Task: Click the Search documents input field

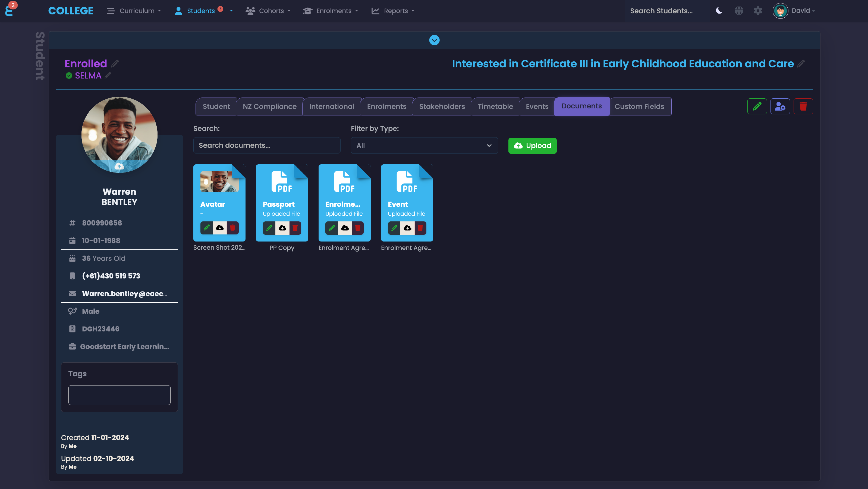Action: pyautogui.click(x=266, y=145)
